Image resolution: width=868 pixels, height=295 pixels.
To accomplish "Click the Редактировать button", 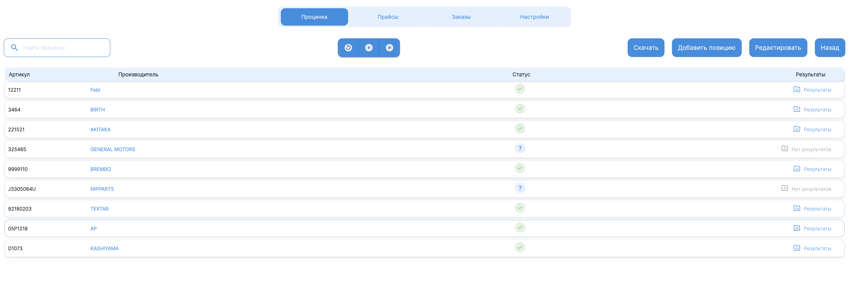I will click(778, 47).
